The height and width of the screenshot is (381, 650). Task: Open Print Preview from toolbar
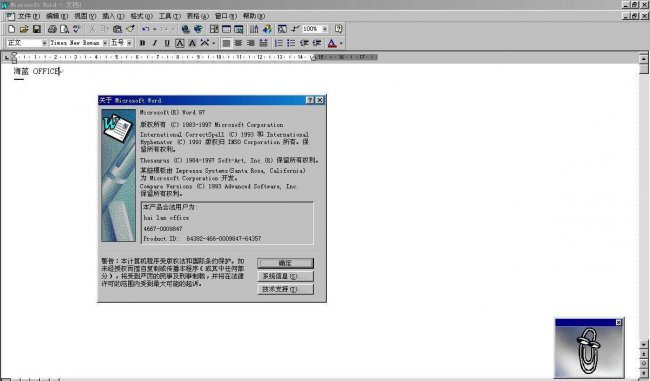[x=64, y=29]
